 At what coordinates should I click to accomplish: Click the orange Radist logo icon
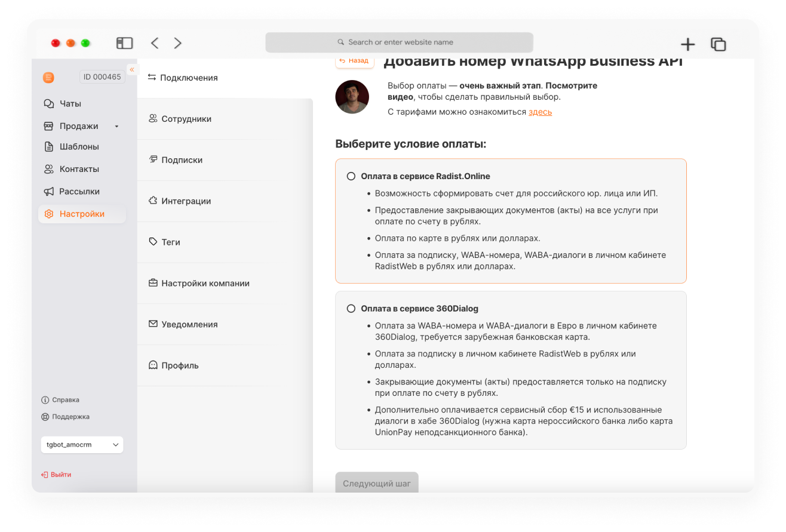(48, 77)
